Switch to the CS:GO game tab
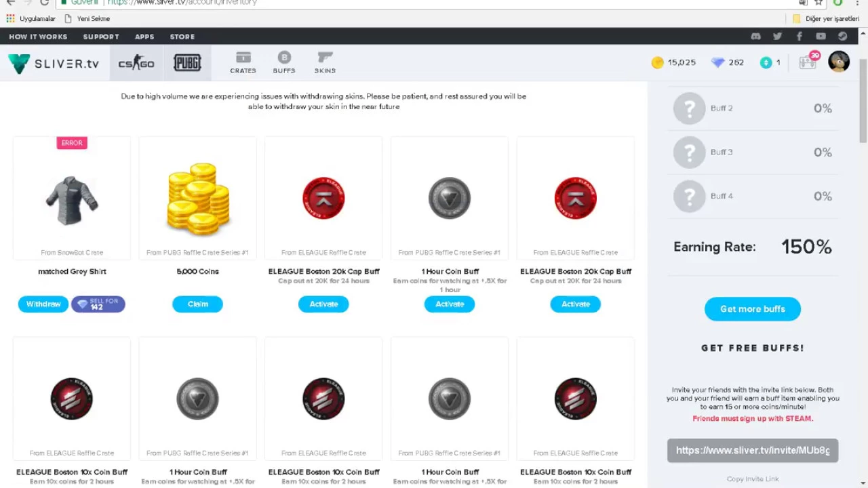 [136, 63]
